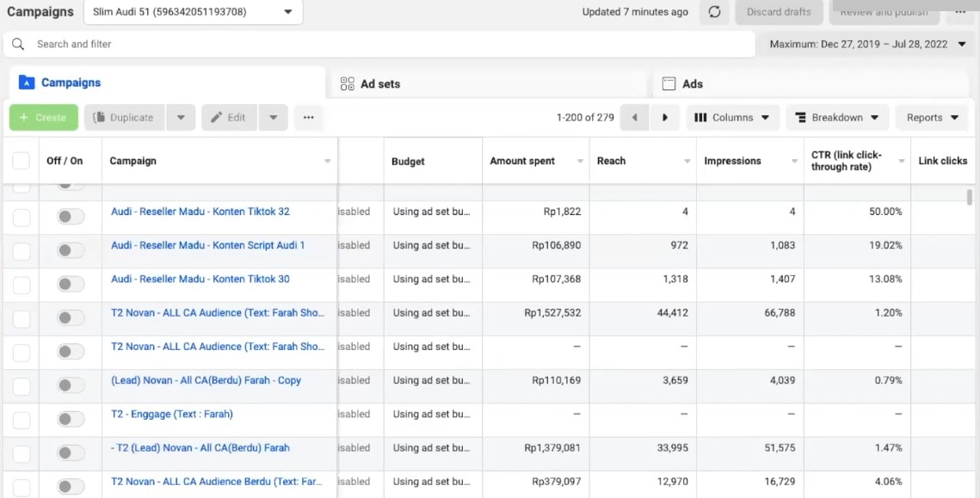Click the Duplicate button

[125, 118]
